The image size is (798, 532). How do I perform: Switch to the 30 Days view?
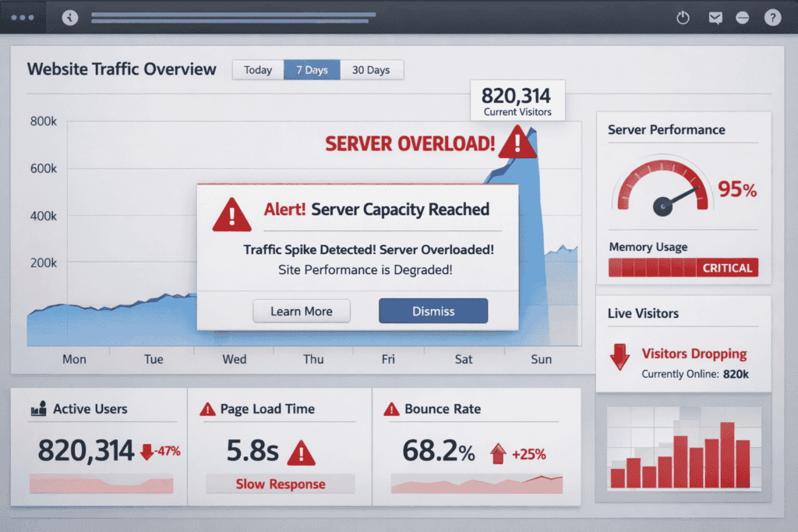[372, 69]
